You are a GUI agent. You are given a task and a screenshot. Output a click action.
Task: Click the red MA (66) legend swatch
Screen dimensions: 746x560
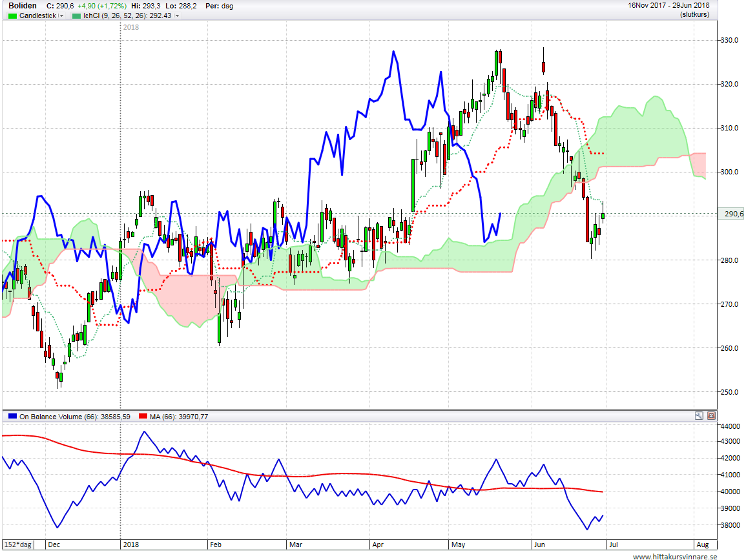click(143, 417)
